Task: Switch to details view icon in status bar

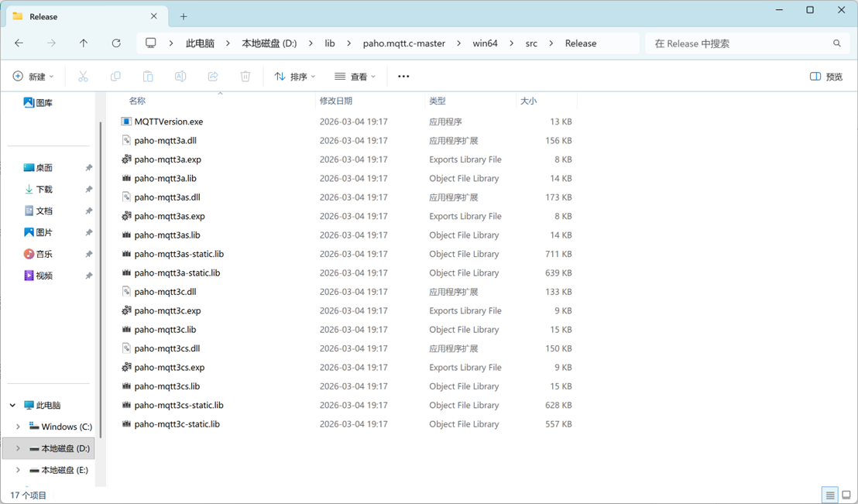Action: click(830, 495)
